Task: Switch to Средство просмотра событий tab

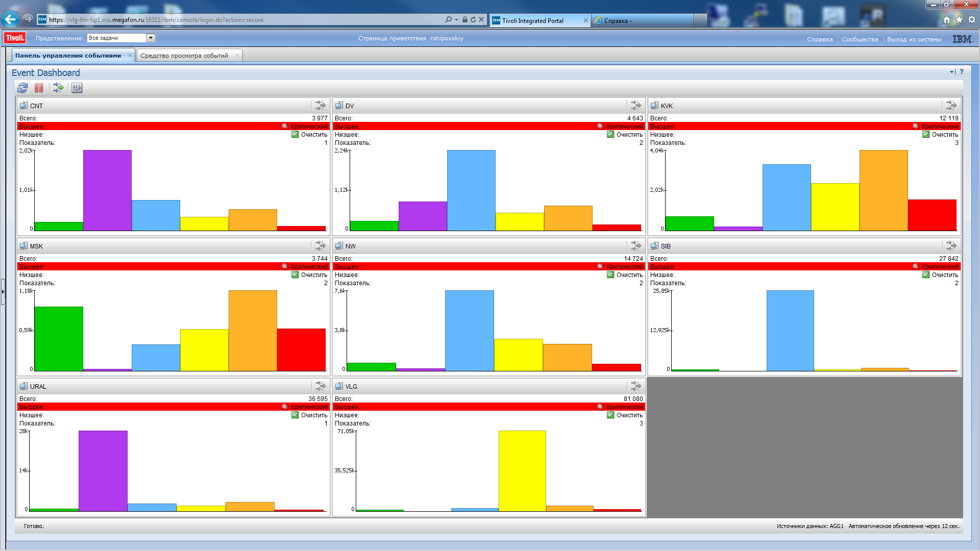Action: coord(184,56)
